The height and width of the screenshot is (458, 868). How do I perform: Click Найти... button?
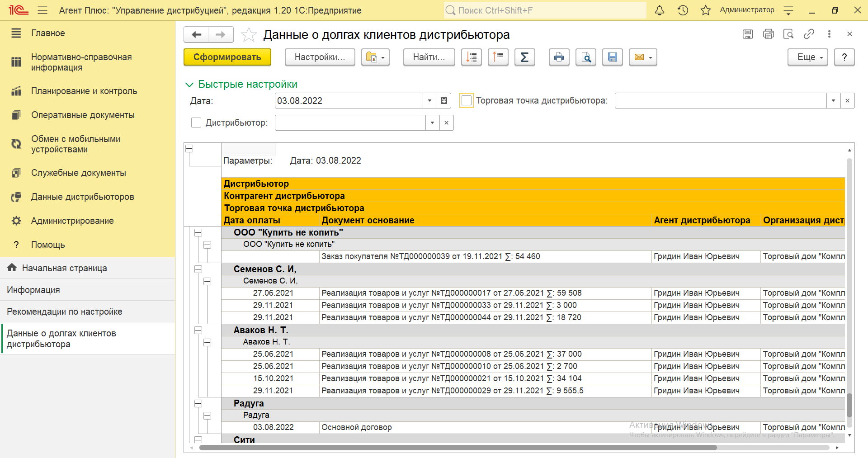coord(429,57)
